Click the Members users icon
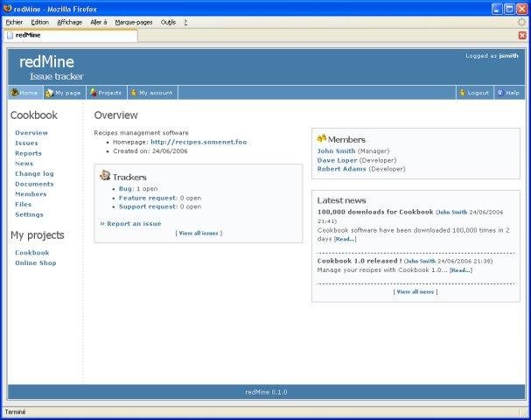 (322, 138)
